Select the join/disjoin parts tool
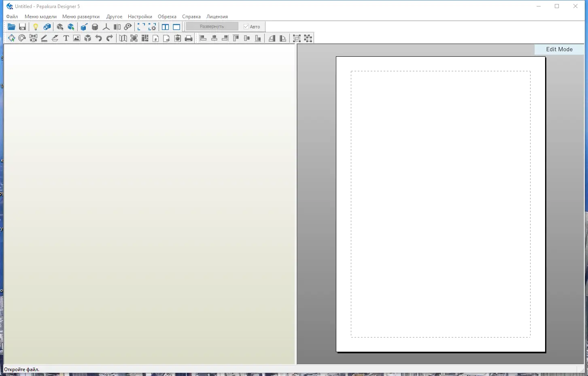The image size is (588, 376). (33, 38)
